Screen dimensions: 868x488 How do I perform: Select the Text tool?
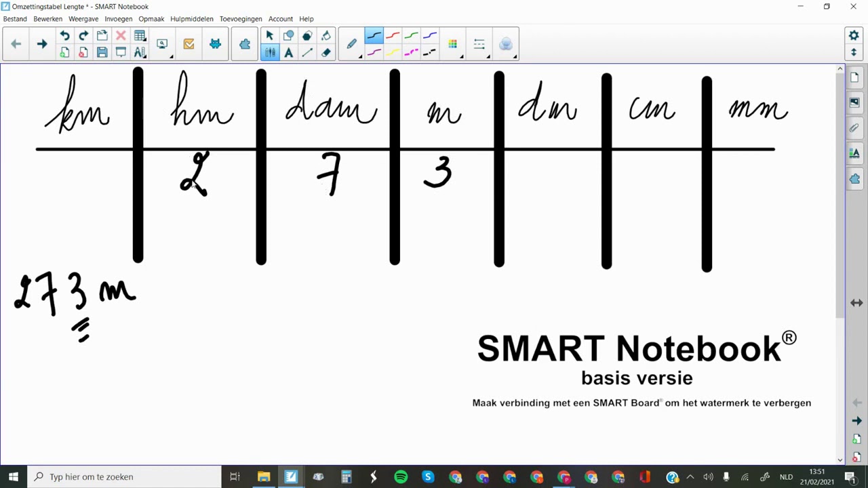point(288,52)
